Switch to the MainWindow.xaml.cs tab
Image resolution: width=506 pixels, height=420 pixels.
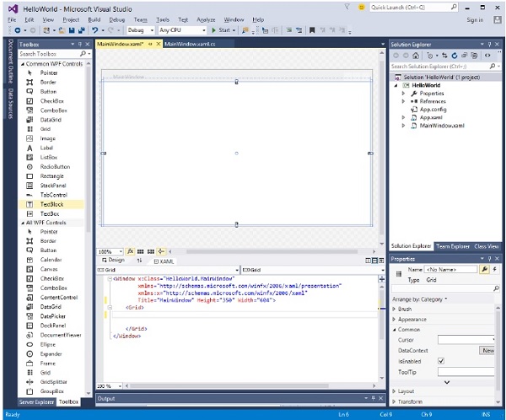pos(191,43)
